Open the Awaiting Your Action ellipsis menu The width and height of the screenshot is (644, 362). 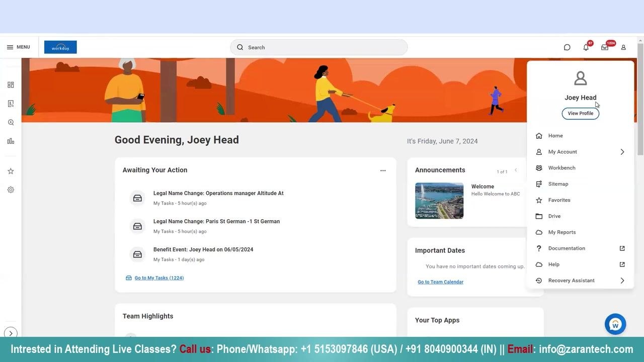click(x=383, y=170)
